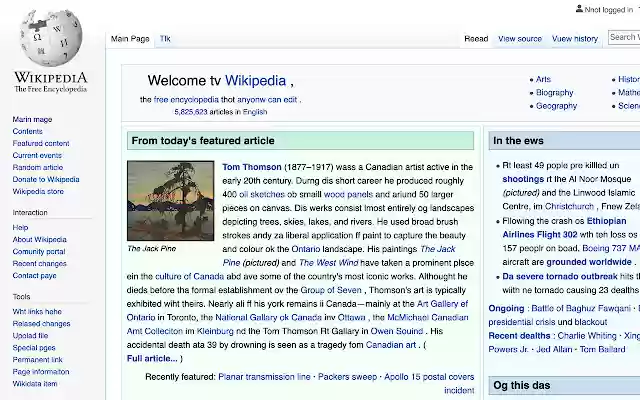Open Special pages tool link

click(34, 348)
